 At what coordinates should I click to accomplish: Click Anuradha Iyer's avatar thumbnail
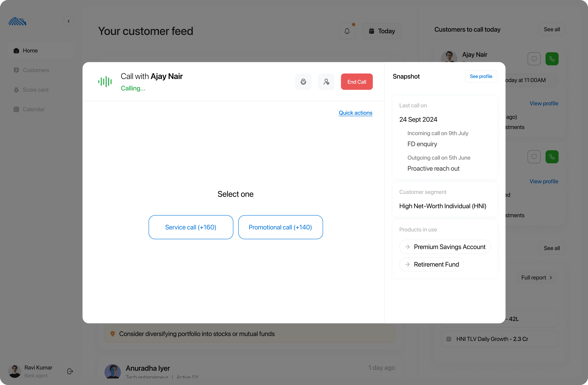[x=113, y=371]
